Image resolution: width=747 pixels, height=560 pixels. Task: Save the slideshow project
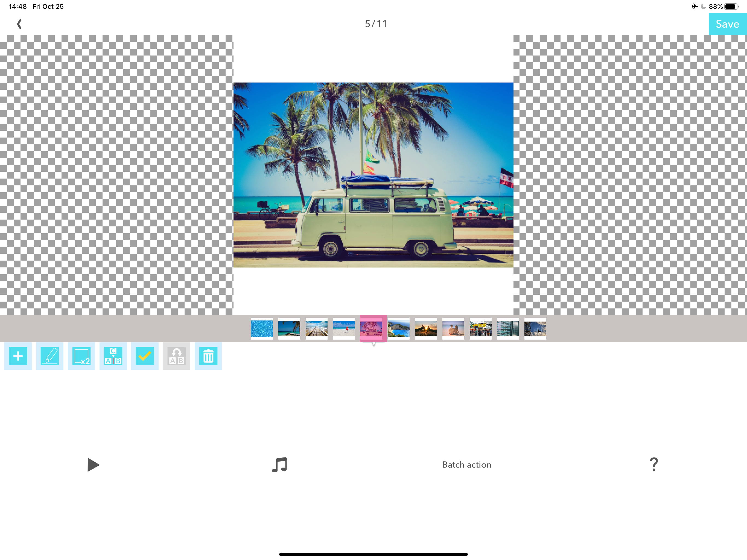tap(727, 24)
